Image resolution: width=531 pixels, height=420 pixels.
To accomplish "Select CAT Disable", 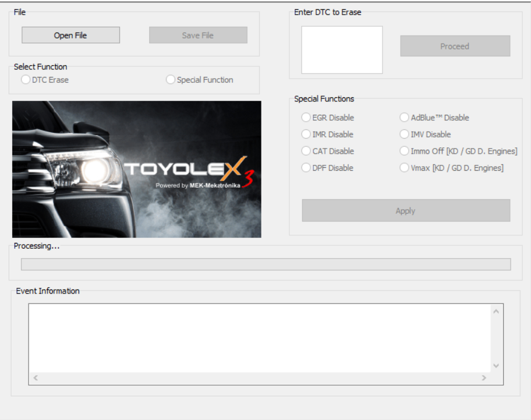I will (306, 151).
